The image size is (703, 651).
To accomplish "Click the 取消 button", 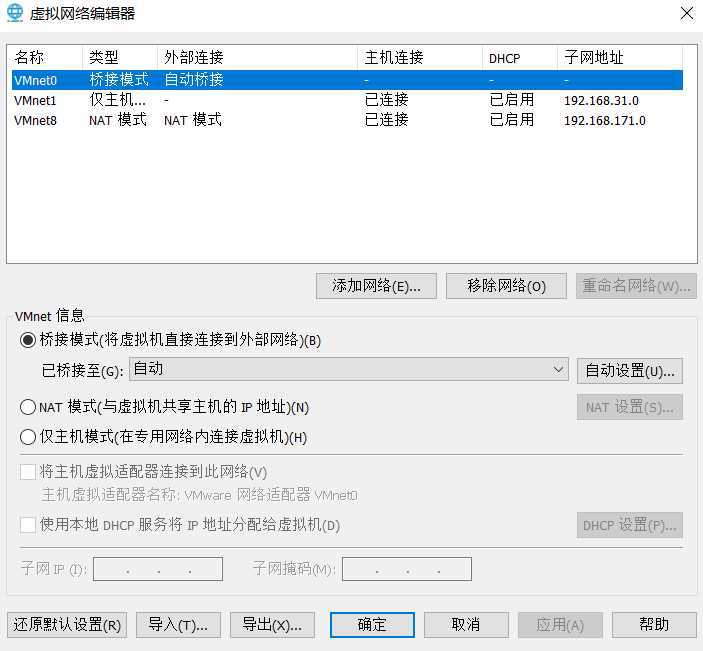I will (466, 625).
